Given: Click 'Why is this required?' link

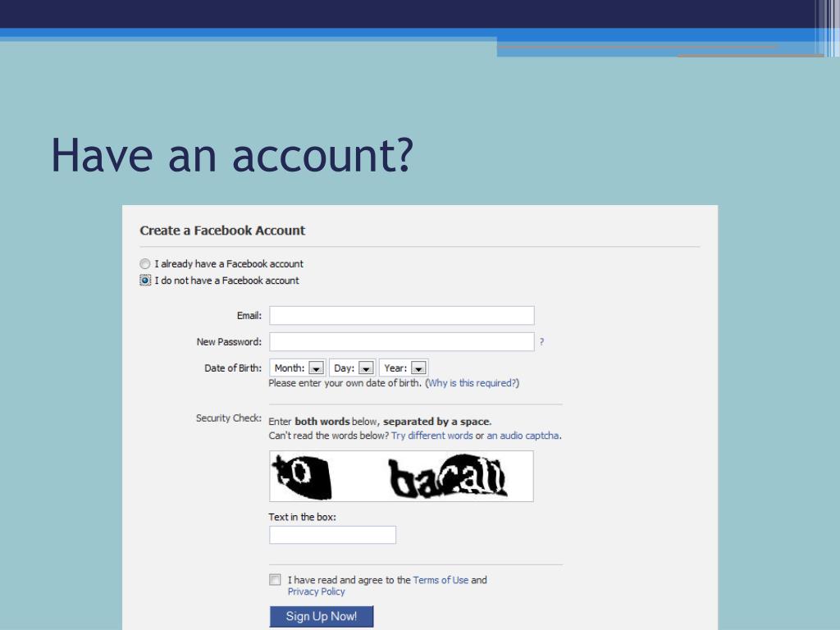Looking at the screenshot, I should pyautogui.click(x=472, y=383).
